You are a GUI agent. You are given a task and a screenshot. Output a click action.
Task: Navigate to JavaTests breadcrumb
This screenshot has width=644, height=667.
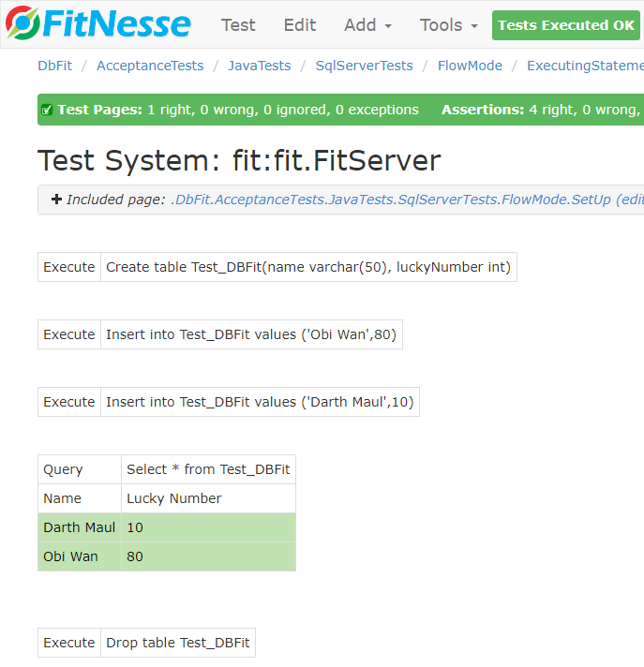(259, 66)
